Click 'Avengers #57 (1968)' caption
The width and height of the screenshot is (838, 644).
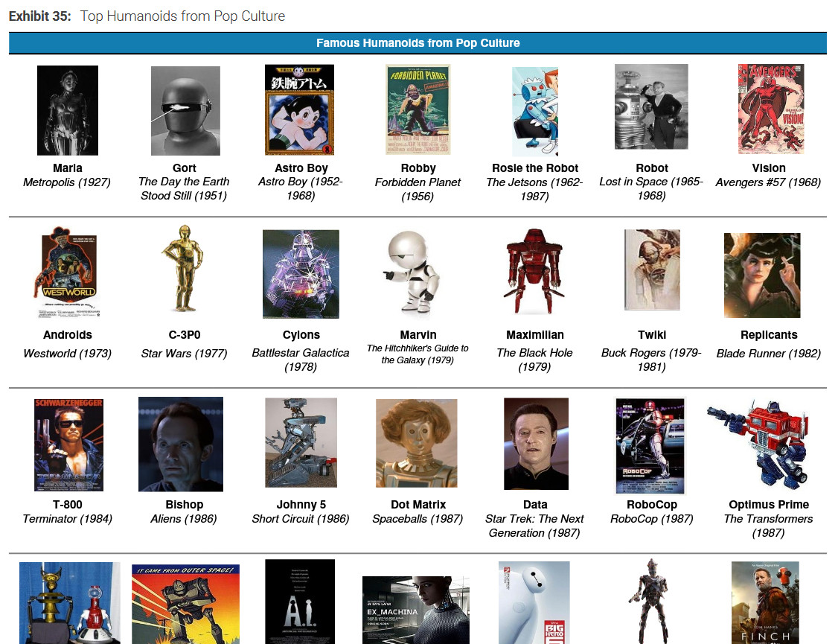pyautogui.click(x=768, y=182)
